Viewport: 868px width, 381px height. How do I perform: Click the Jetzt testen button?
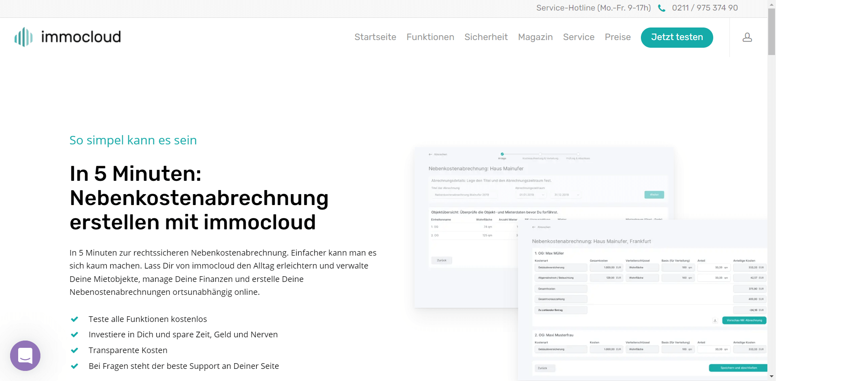[677, 38]
